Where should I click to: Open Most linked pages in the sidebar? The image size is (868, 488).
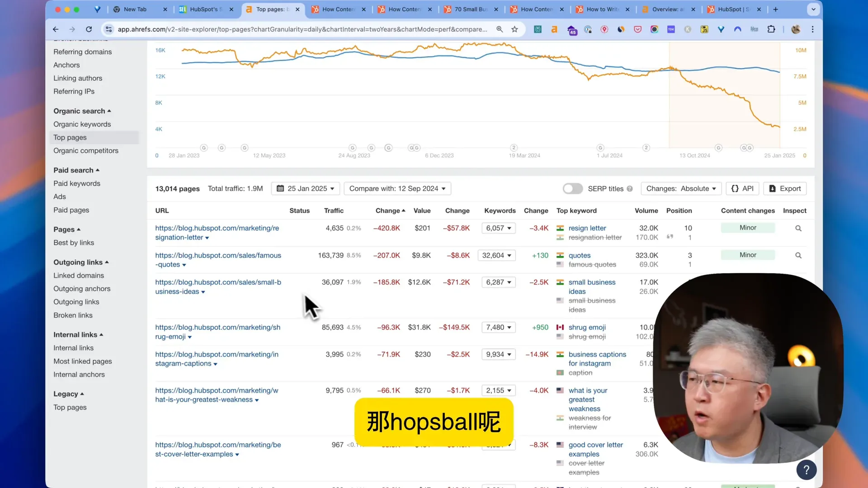(82, 361)
